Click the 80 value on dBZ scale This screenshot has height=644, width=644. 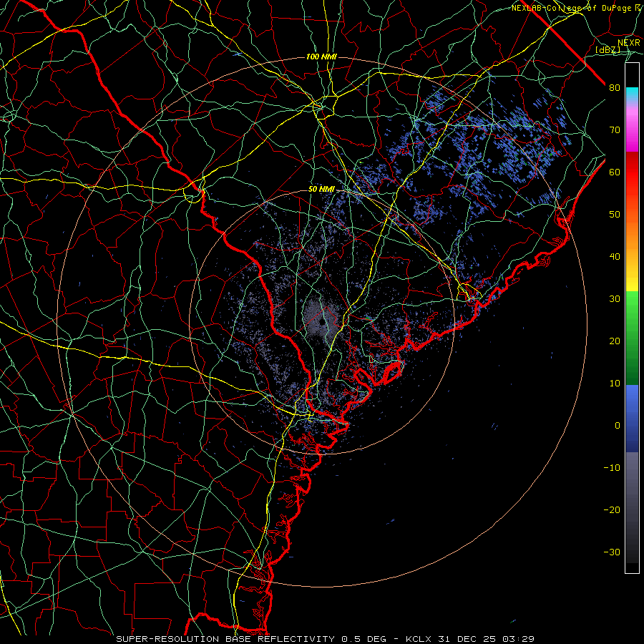click(615, 88)
